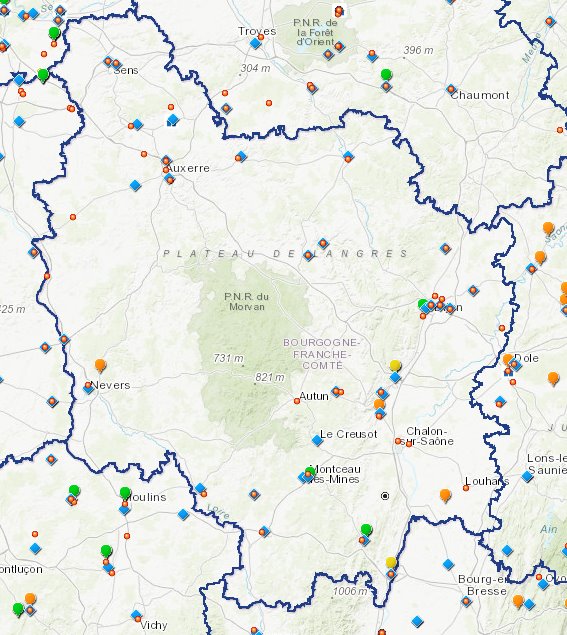This screenshot has height=635, width=567.
Task: Select the orange dot marker at Autun
Action: (297, 401)
